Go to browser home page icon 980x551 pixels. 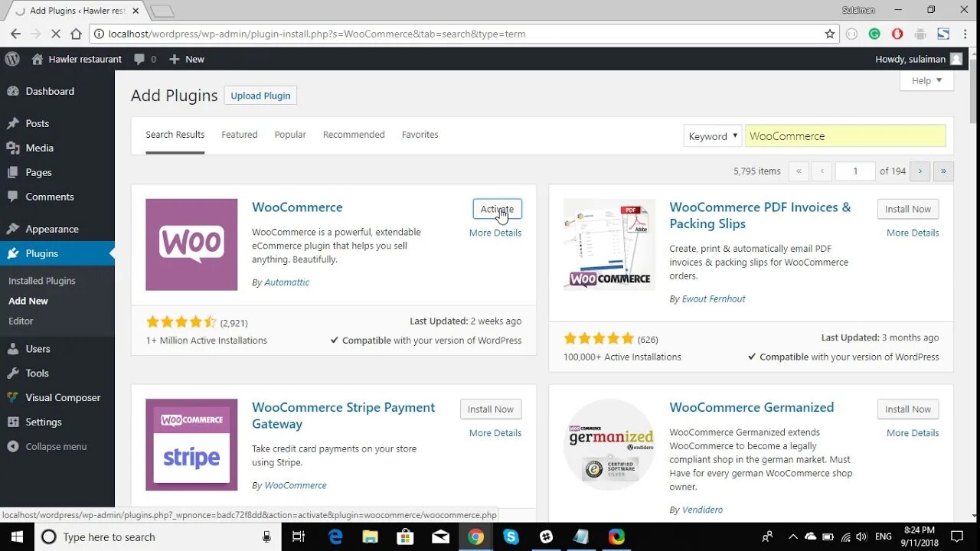pos(76,34)
